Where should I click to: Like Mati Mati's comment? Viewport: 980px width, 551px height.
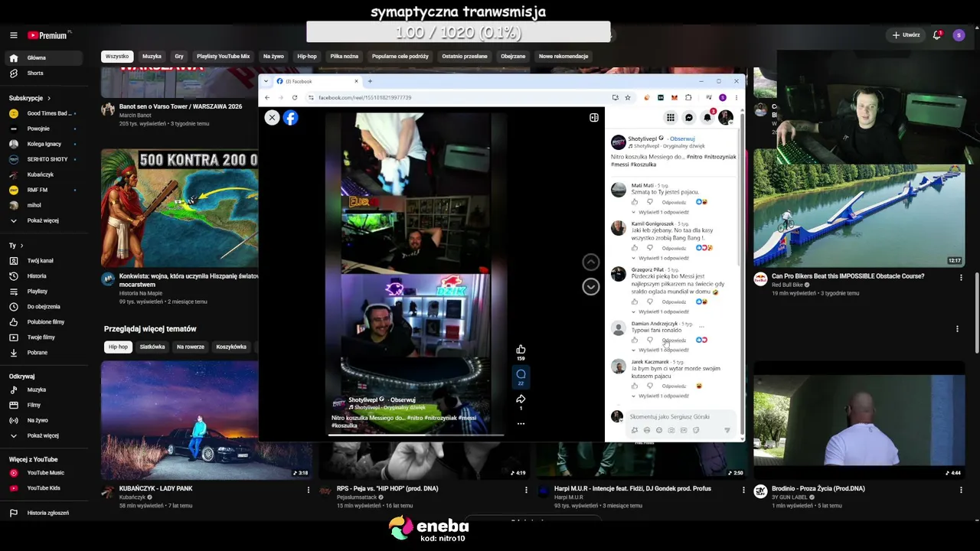coord(635,202)
